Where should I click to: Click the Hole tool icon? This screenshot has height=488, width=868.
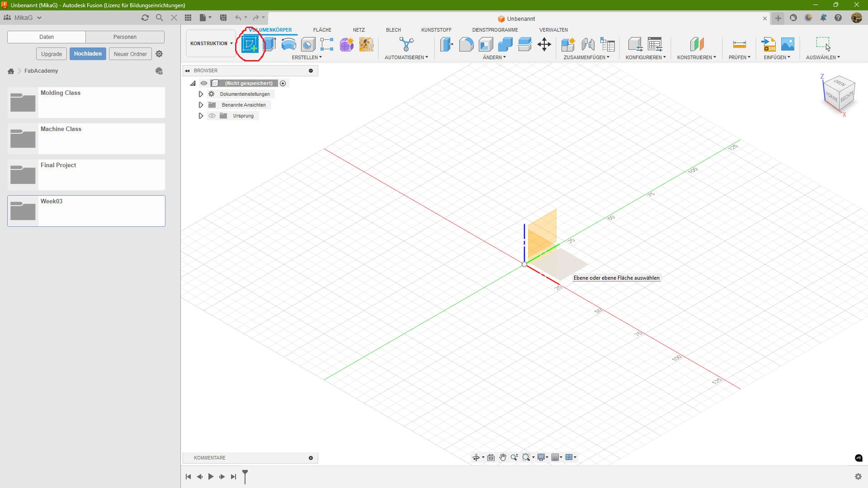308,44
